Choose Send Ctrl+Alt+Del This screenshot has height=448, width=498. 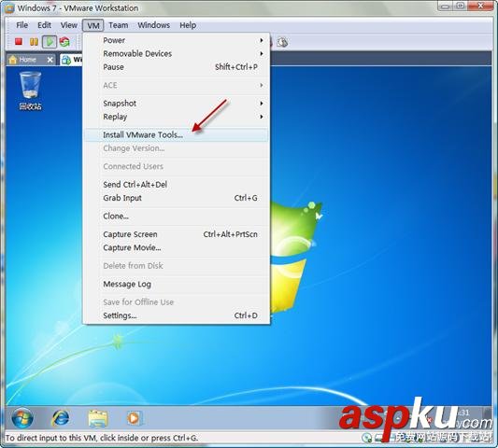click(176, 185)
